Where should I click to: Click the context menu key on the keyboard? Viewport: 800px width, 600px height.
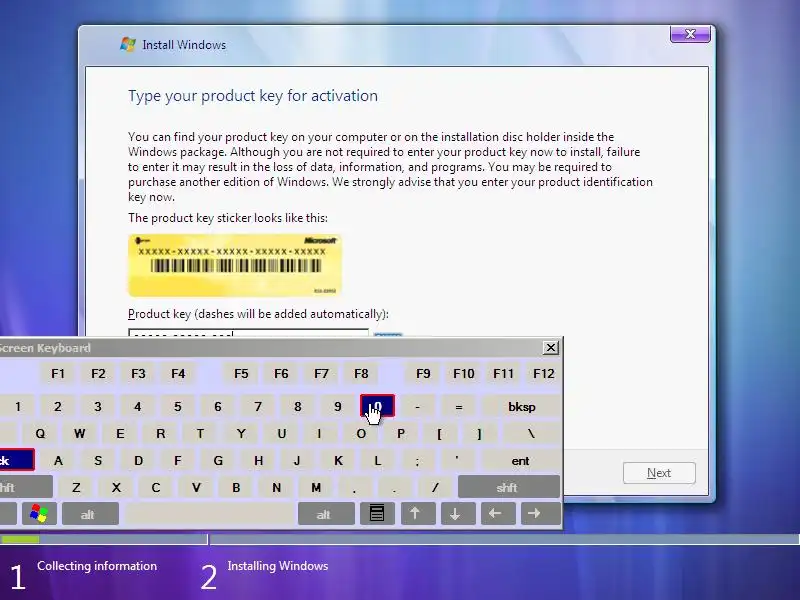(x=377, y=513)
